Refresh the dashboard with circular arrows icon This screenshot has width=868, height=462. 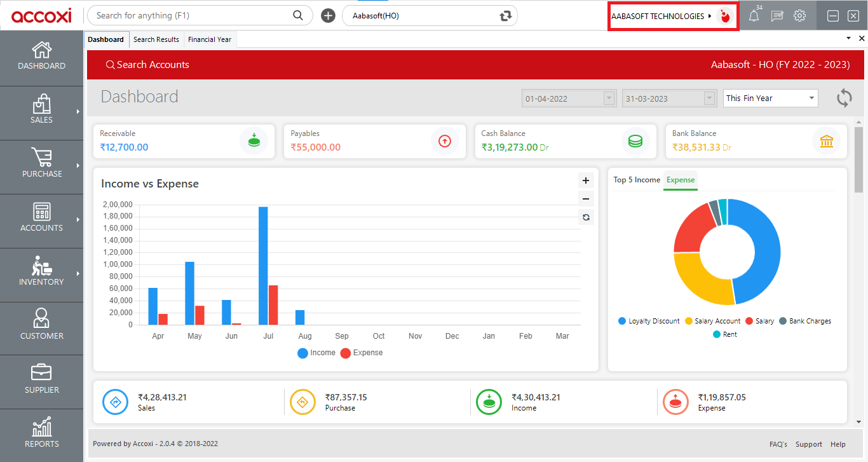click(844, 98)
